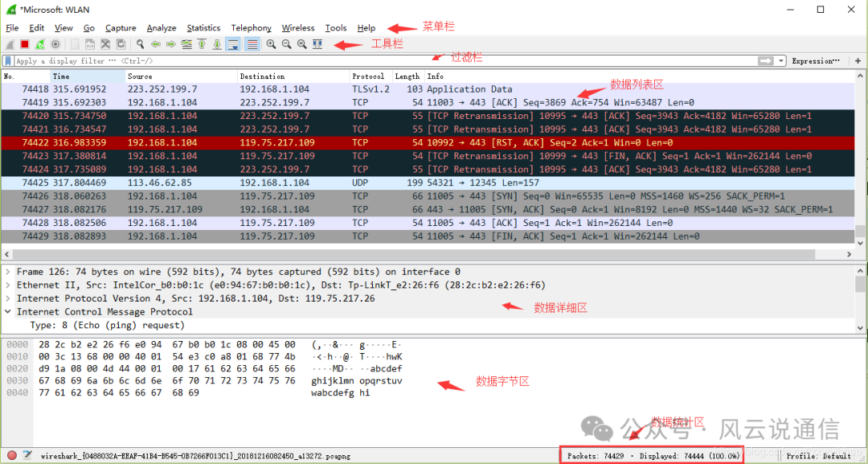The height and width of the screenshot is (464, 868).
Task: Sort packets by Protocol column header
Action: pyautogui.click(x=371, y=76)
